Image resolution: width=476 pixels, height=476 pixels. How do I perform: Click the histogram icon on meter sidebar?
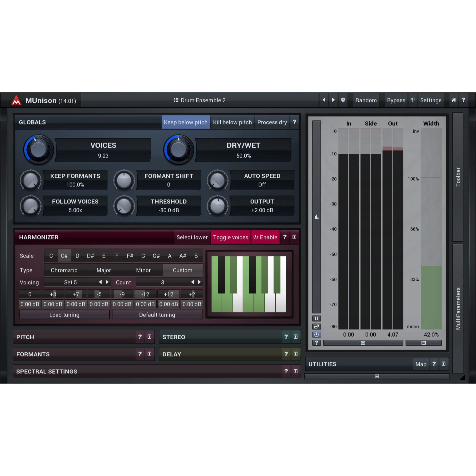pos(317,217)
